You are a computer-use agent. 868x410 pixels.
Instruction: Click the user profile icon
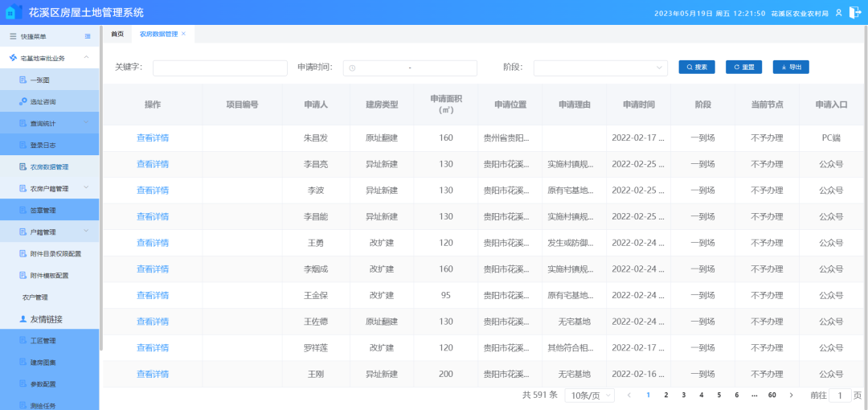(x=838, y=13)
